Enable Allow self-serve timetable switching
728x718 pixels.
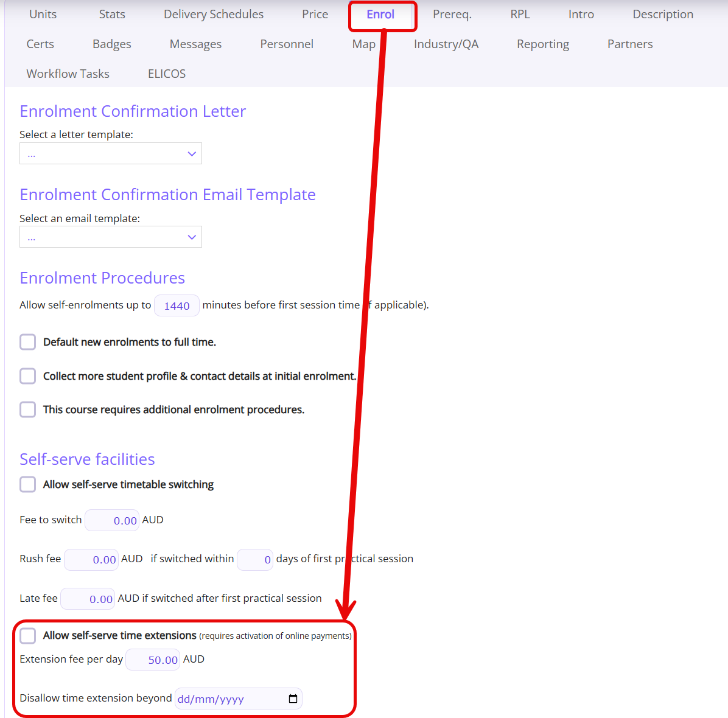pyautogui.click(x=28, y=484)
